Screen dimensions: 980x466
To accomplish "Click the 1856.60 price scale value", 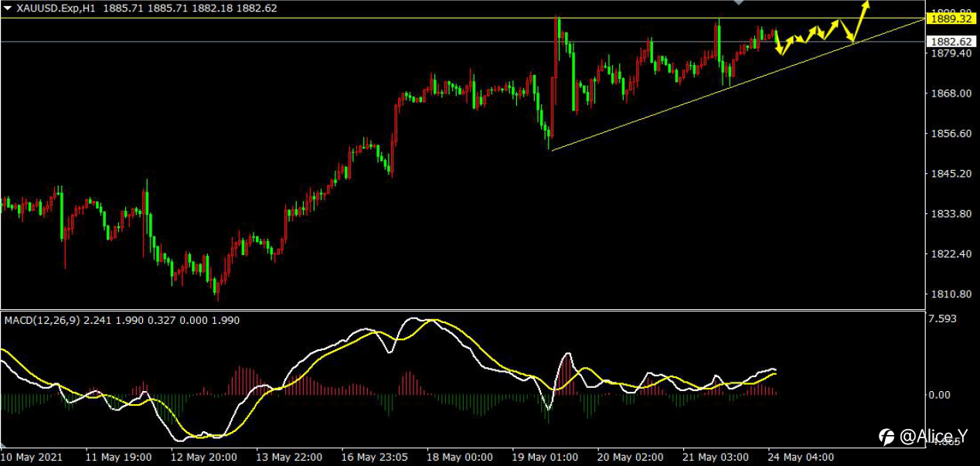I will tap(951, 134).
